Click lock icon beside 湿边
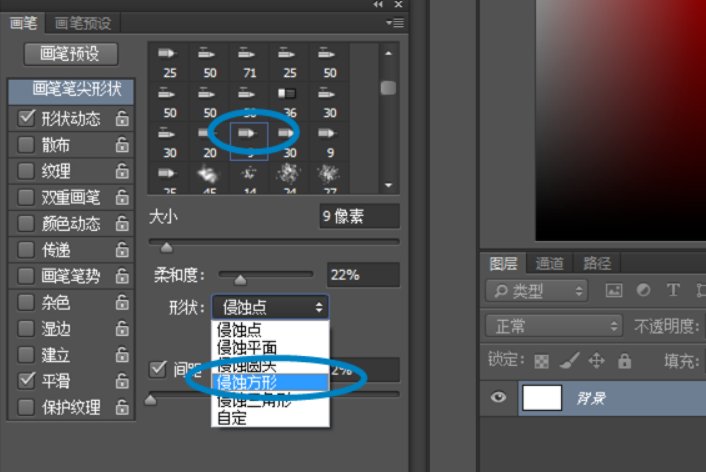 click(122, 329)
